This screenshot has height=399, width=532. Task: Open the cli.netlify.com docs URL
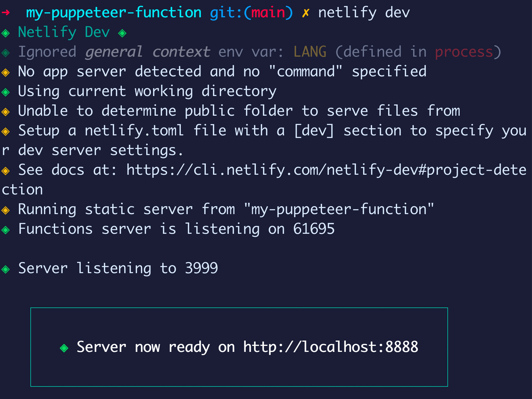(x=326, y=170)
